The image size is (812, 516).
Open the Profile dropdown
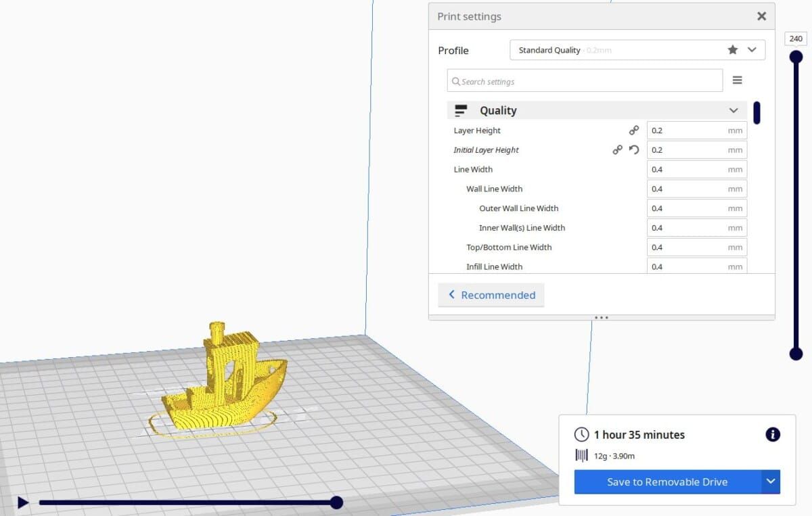click(x=751, y=49)
